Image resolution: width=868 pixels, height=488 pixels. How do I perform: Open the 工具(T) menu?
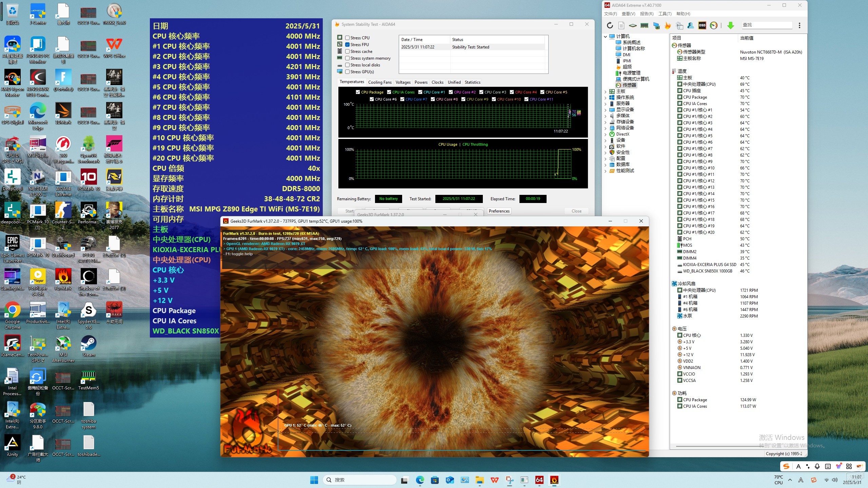click(x=665, y=14)
